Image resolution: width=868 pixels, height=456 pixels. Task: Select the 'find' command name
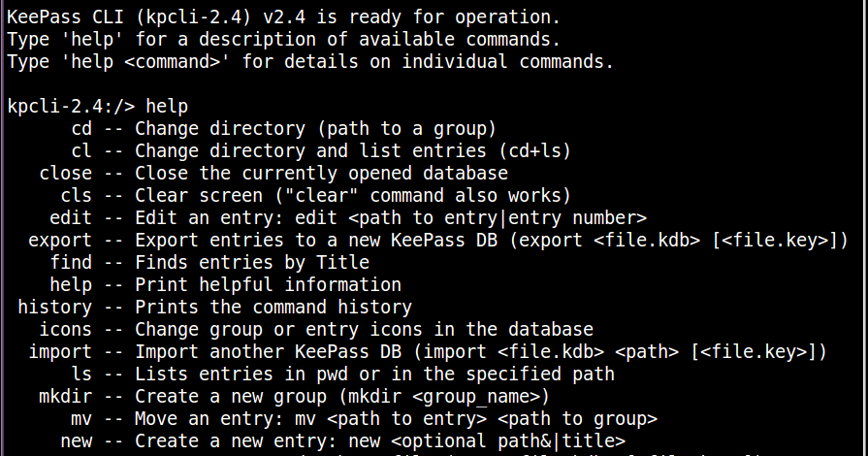70,262
